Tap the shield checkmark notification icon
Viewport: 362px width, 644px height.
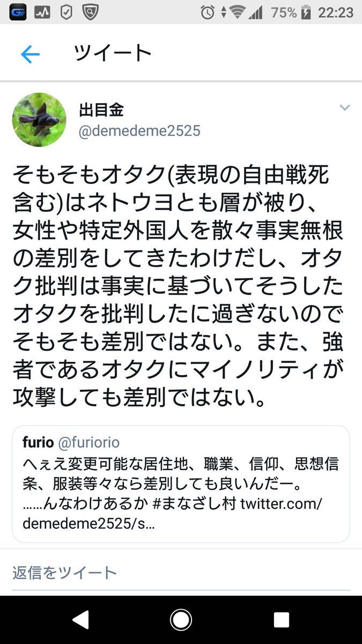(x=66, y=12)
